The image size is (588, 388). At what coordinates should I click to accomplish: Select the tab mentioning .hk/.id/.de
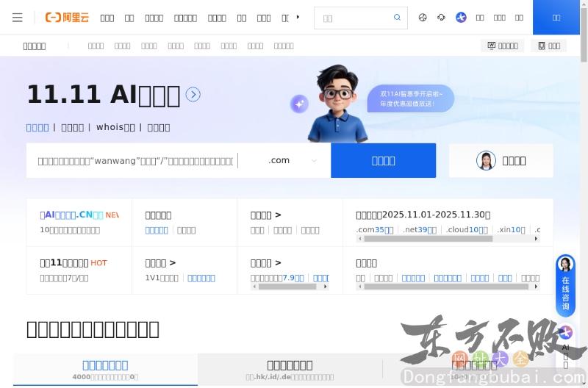point(290,369)
